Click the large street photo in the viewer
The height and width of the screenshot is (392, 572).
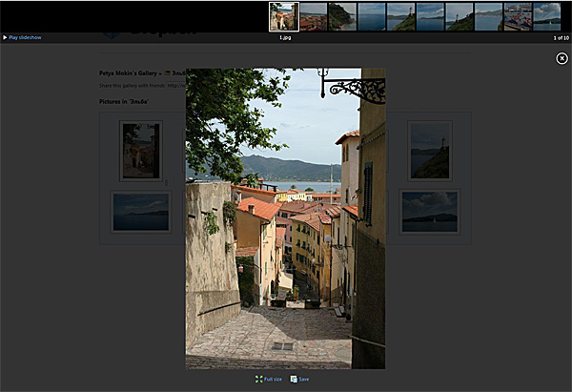(285, 217)
